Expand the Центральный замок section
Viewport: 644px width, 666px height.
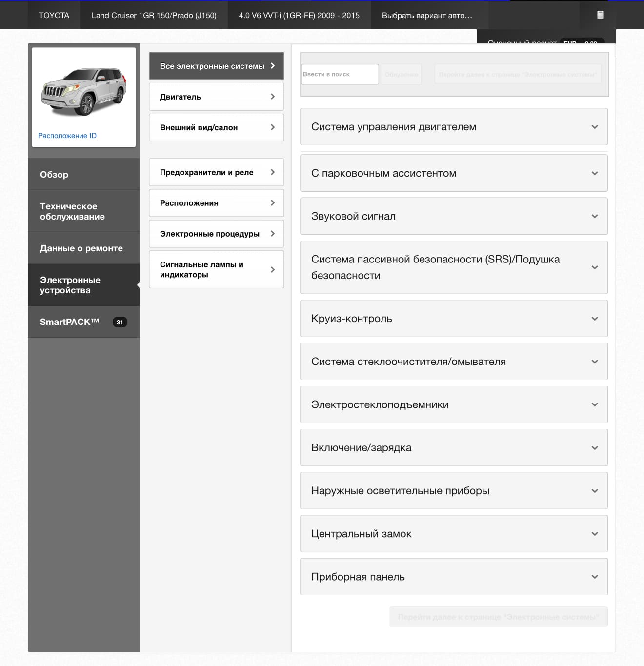point(454,534)
